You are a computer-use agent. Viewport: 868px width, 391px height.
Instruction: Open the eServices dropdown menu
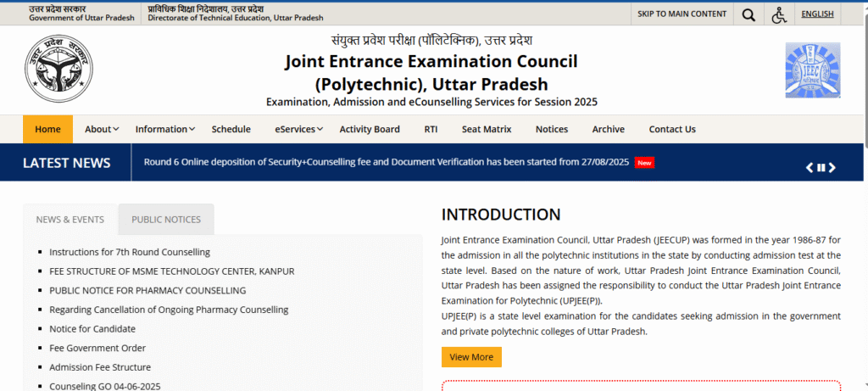click(298, 129)
